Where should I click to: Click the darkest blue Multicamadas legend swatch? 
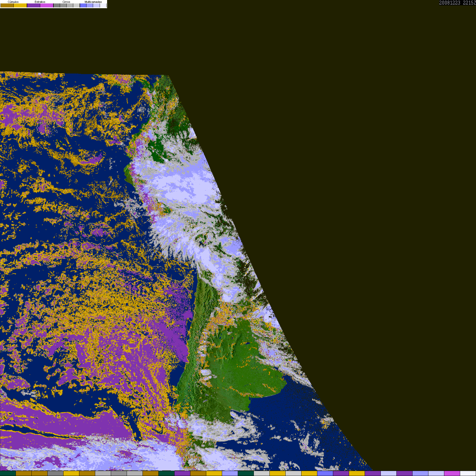click(83, 5)
